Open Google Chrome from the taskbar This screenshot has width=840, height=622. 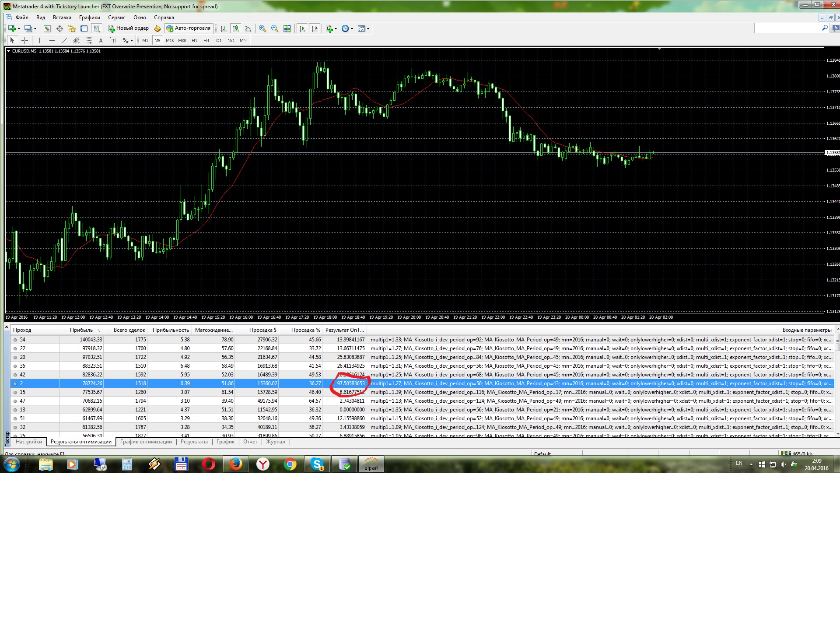click(x=290, y=464)
